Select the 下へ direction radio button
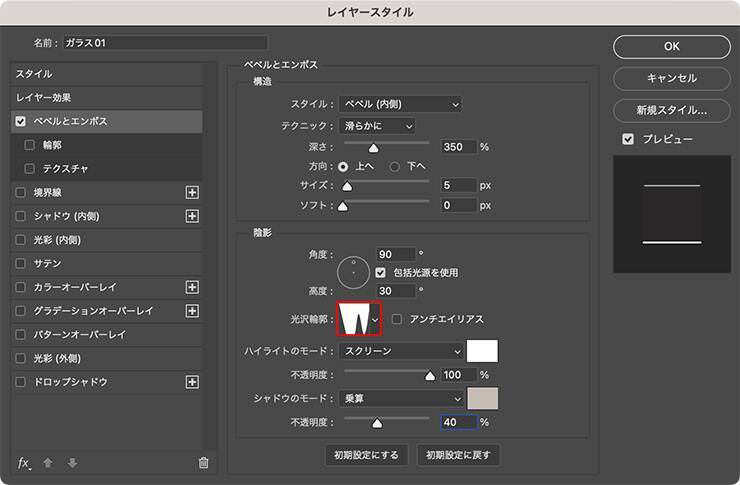This screenshot has height=485, width=740. pos(395,166)
